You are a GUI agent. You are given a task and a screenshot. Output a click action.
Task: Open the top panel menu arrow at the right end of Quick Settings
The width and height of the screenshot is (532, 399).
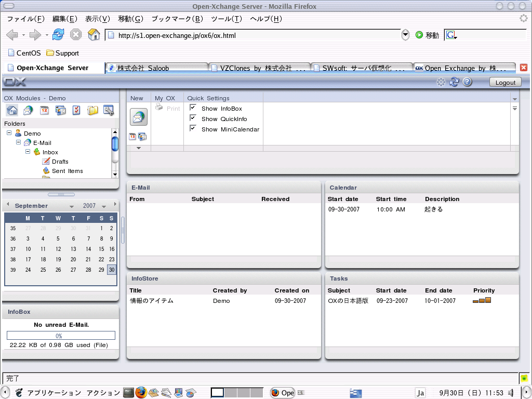515,99
